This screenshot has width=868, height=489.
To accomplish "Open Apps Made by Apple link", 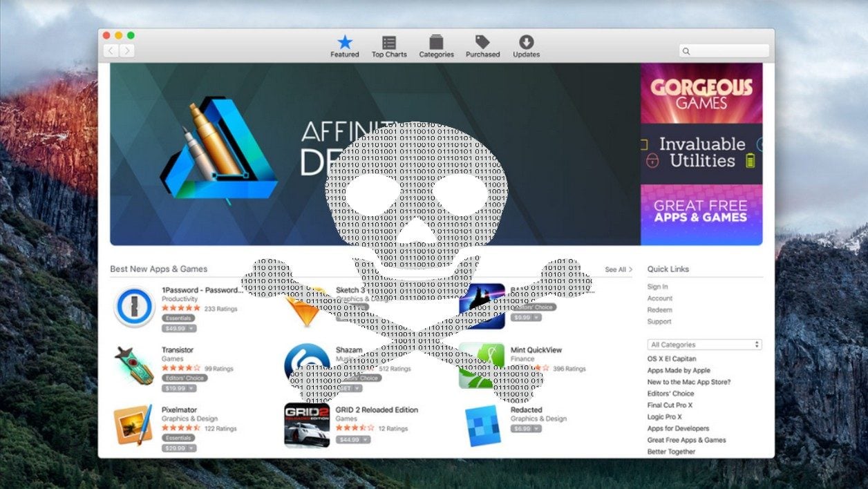I will pos(679,371).
